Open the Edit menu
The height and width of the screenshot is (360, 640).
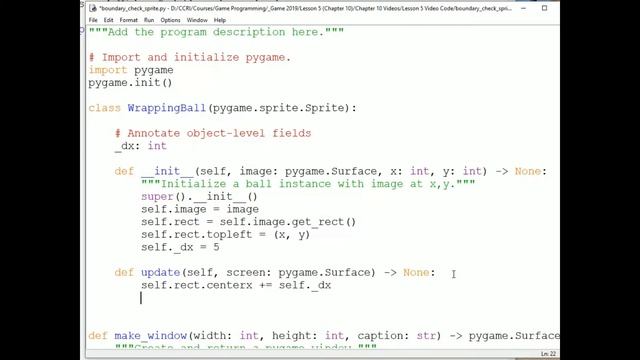click(x=108, y=20)
